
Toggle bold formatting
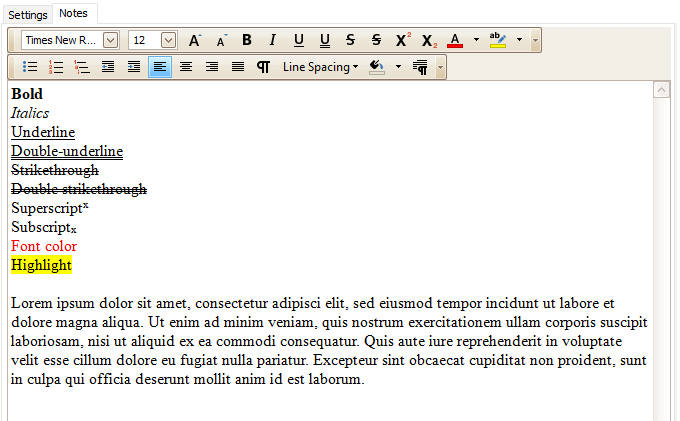247,40
